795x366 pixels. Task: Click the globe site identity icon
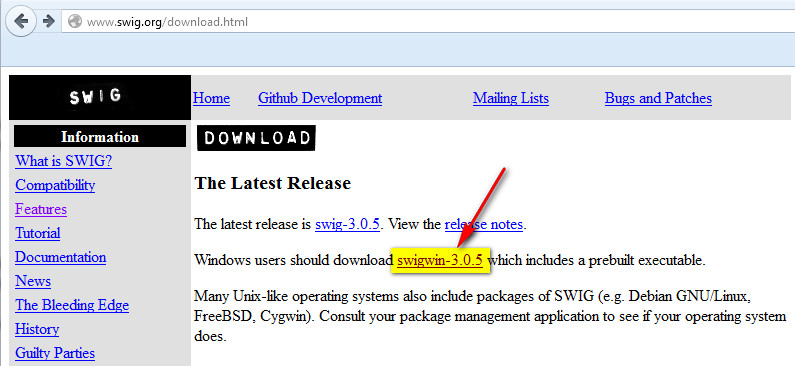click(x=75, y=22)
